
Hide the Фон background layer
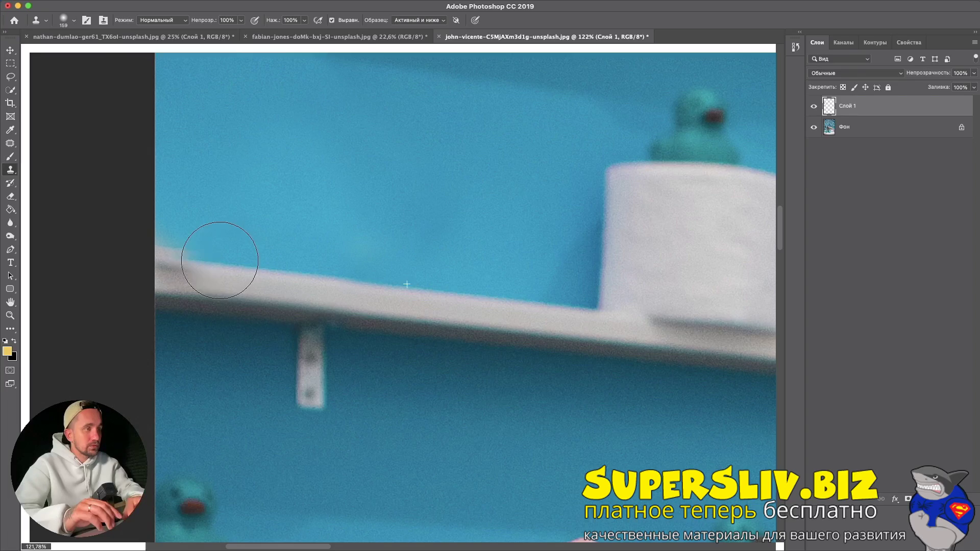(x=814, y=127)
